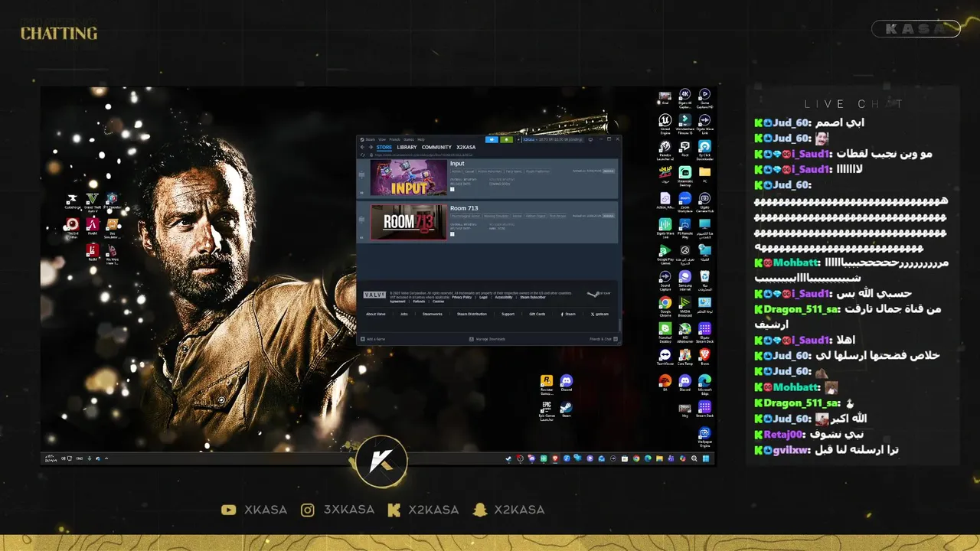Open the X2KASA profile tab
This screenshot has width=980, height=551.
pos(466,147)
